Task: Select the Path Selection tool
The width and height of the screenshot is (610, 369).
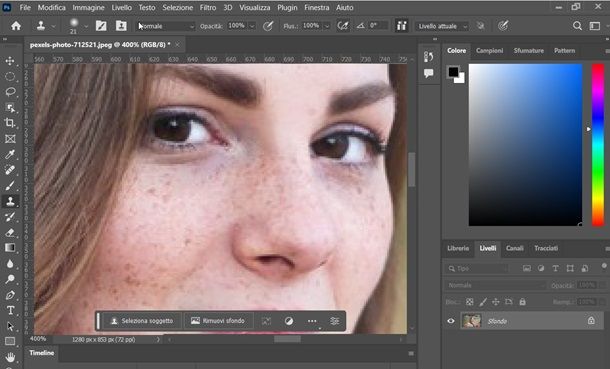Action: [10, 326]
